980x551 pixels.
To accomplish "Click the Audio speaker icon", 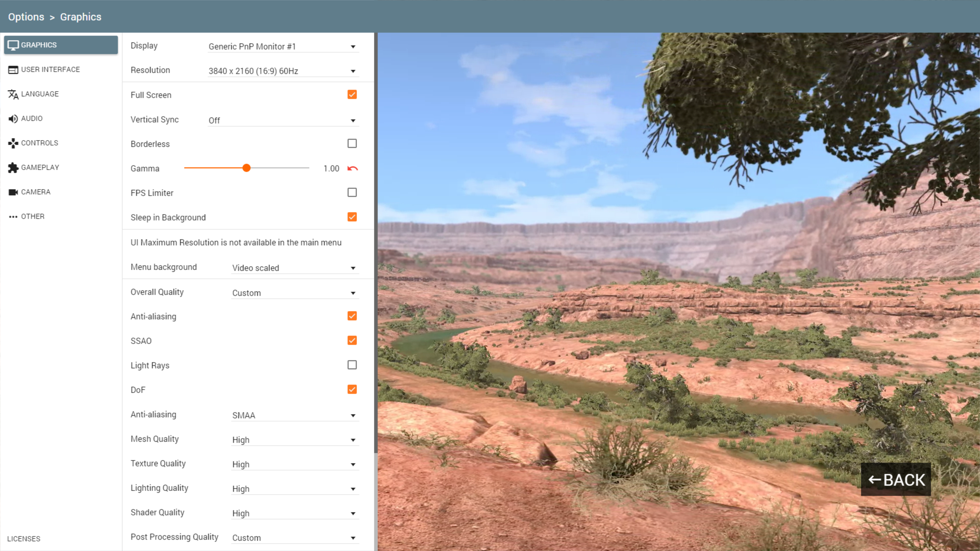I will coord(13,119).
